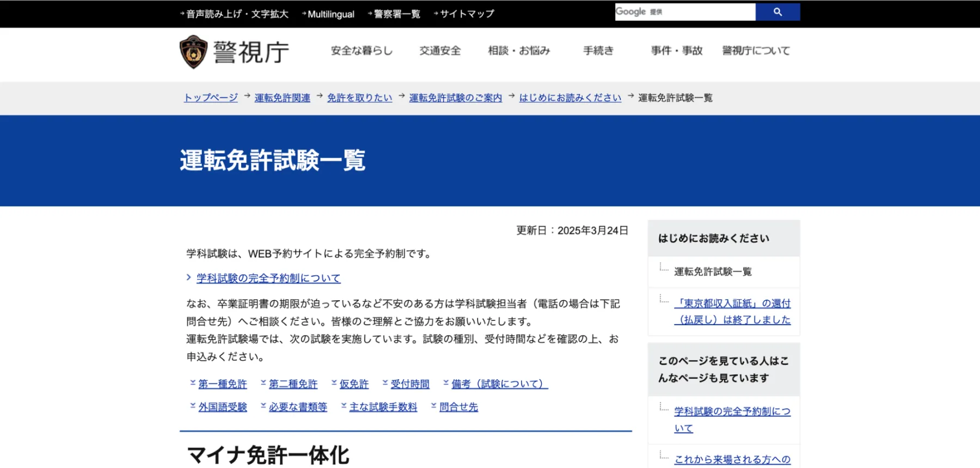Jump to 必要な書類等 section
The width and height of the screenshot is (980, 468).
pyautogui.click(x=298, y=407)
